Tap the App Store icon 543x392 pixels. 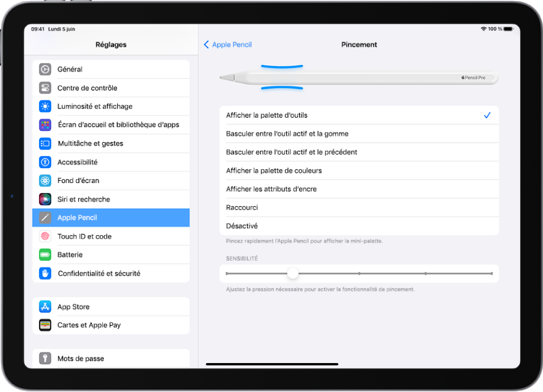[45, 306]
